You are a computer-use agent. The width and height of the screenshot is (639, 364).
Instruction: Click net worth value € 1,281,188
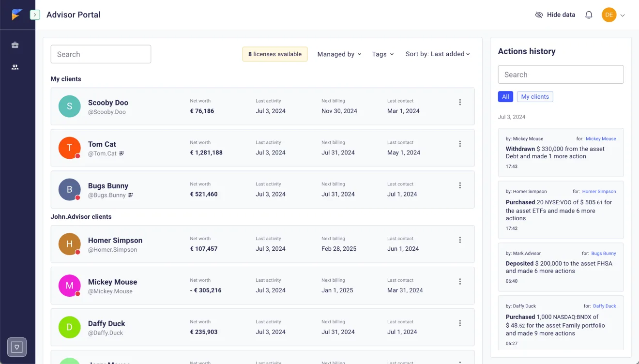pyautogui.click(x=206, y=152)
